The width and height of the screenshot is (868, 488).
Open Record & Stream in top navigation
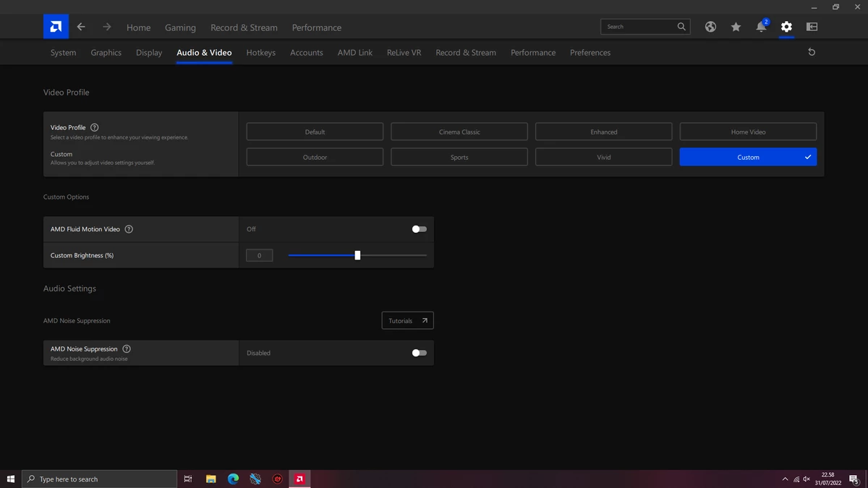point(244,27)
